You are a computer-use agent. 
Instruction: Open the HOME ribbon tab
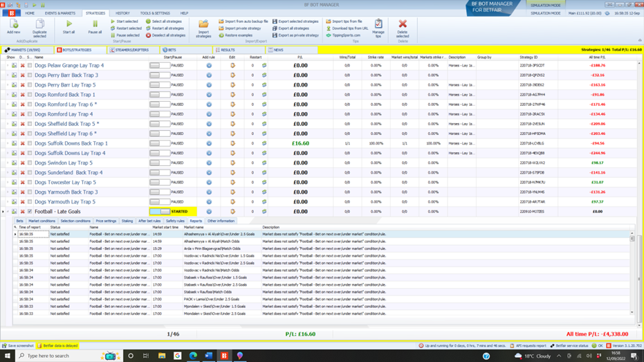tap(30, 13)
